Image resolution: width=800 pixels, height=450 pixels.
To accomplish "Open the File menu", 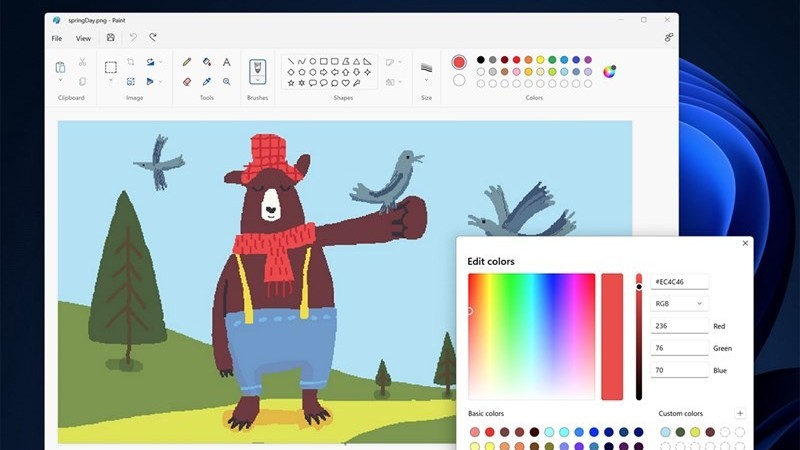I will click(x=57, y=38).
